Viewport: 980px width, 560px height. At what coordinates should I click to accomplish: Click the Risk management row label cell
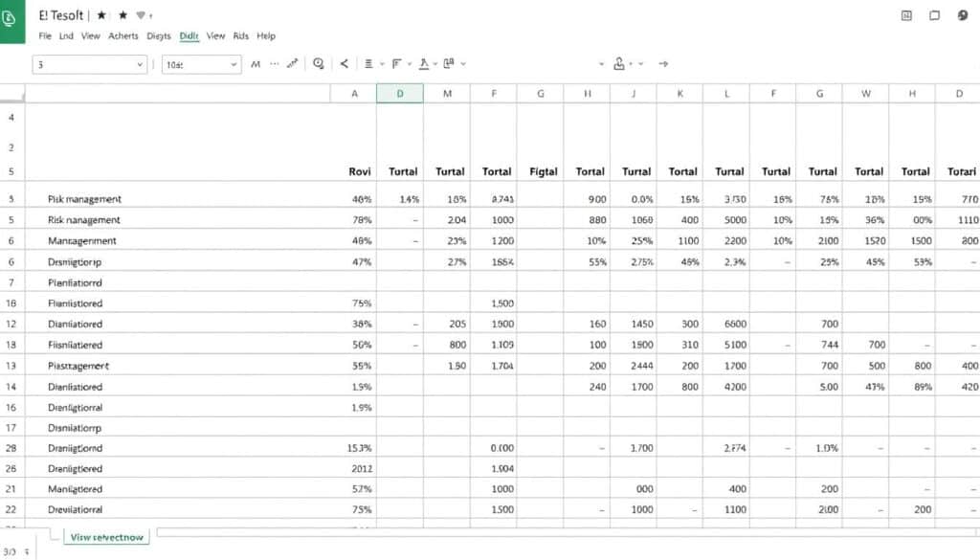(84, 219)
